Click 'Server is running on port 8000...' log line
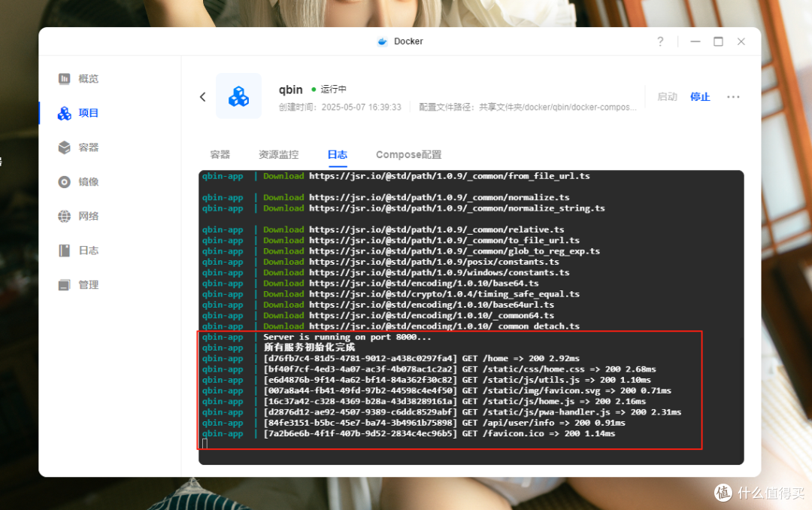 coord(347,337)
